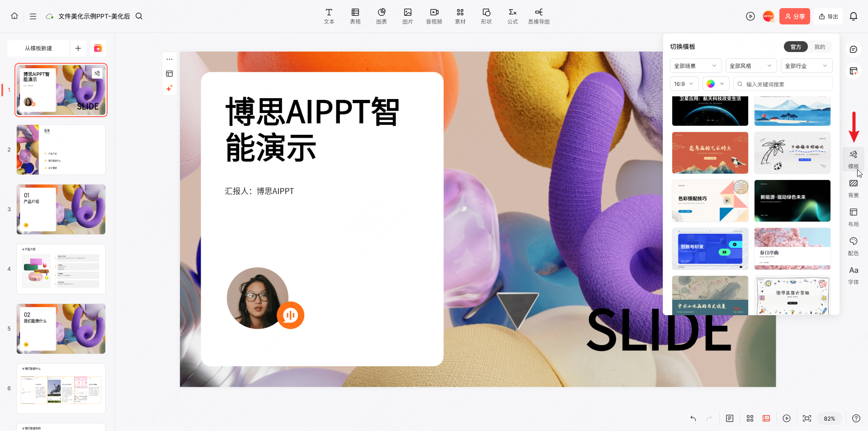This screenshot has height=431, width=868.
Task: Open the 82% zoom level control
Action: point(830,418)
